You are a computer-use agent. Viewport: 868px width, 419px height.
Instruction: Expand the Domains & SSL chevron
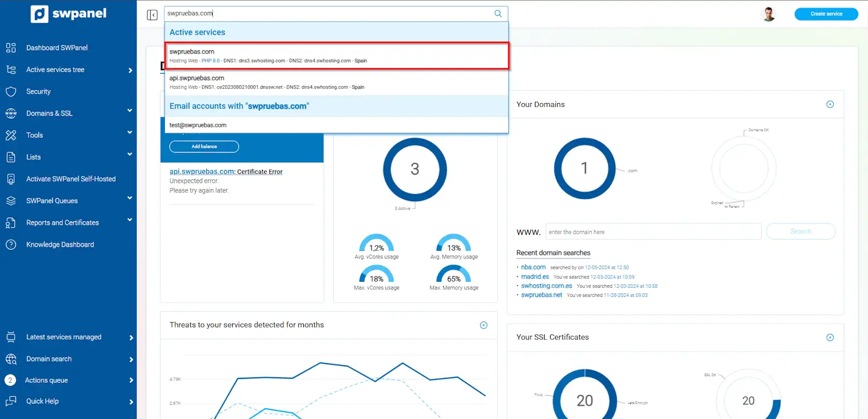click(x=130, y=111)
